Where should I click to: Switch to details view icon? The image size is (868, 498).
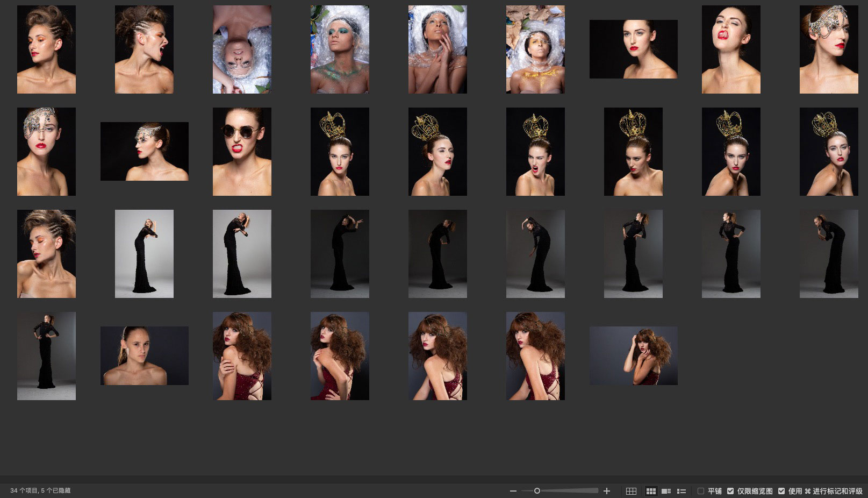click(x=666, y=491)
